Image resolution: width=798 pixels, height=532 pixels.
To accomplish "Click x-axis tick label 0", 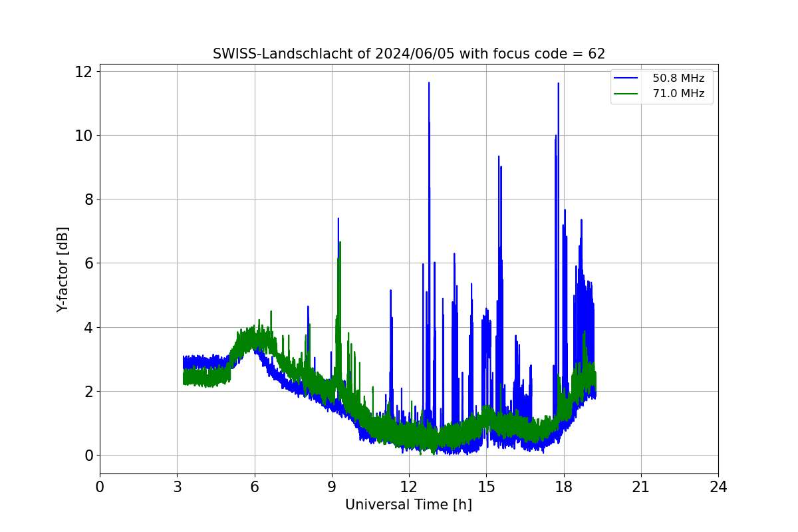I will click(x=100, y=487).
